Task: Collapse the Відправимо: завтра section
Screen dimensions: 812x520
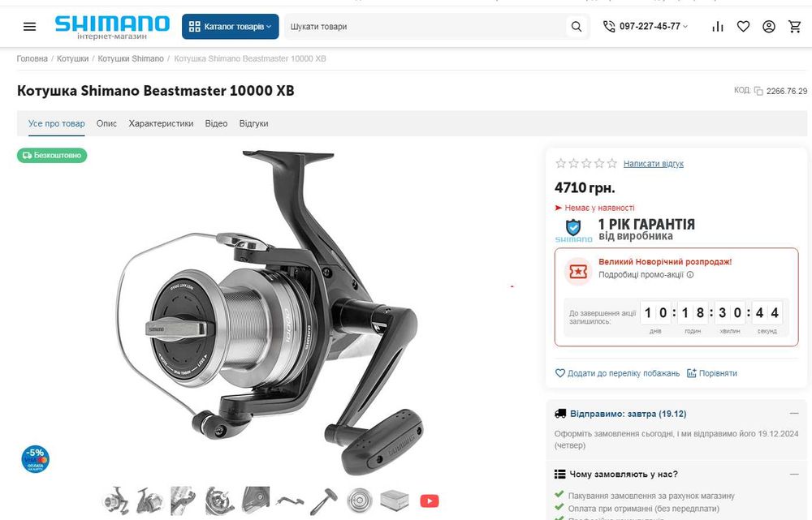Action: (x=793, y=414)
